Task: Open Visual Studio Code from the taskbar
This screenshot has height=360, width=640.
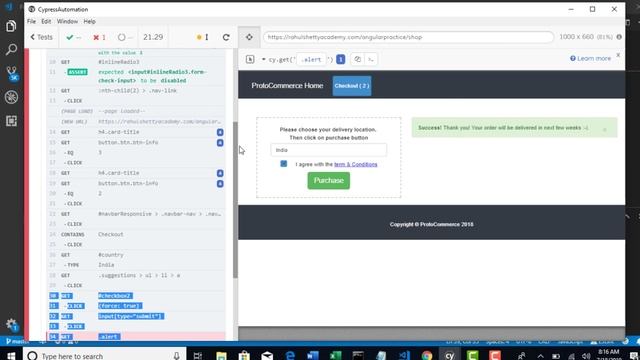Action: click(404, 356)
